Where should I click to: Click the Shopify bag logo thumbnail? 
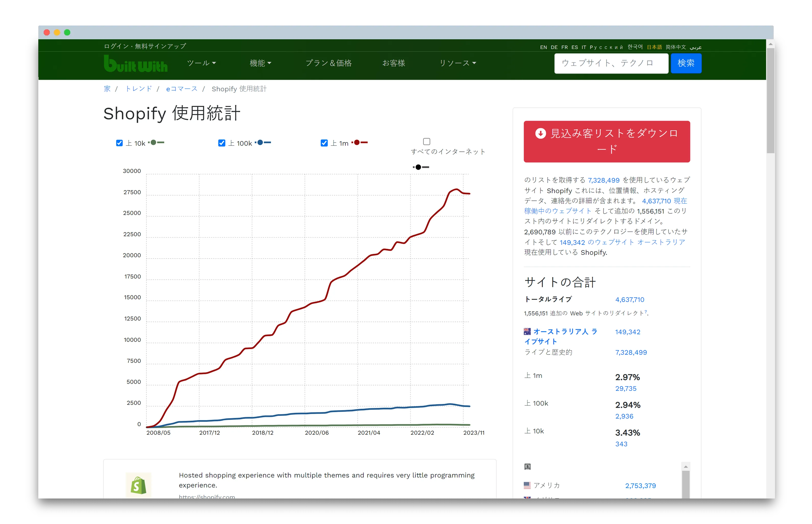pyautogui.click(x=138, y=485)
